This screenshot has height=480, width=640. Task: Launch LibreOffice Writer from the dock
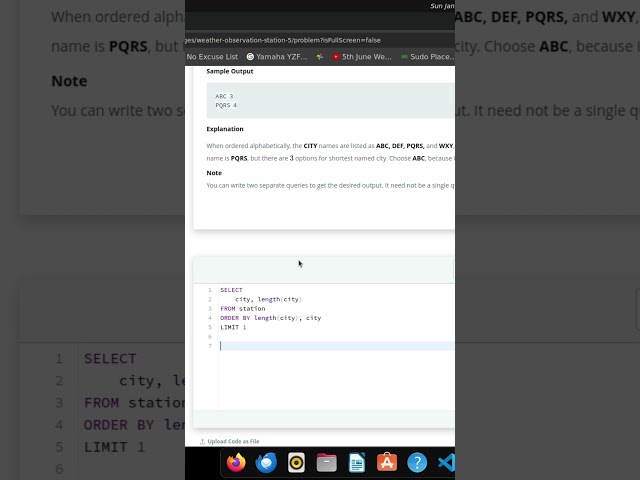[357, 463]
